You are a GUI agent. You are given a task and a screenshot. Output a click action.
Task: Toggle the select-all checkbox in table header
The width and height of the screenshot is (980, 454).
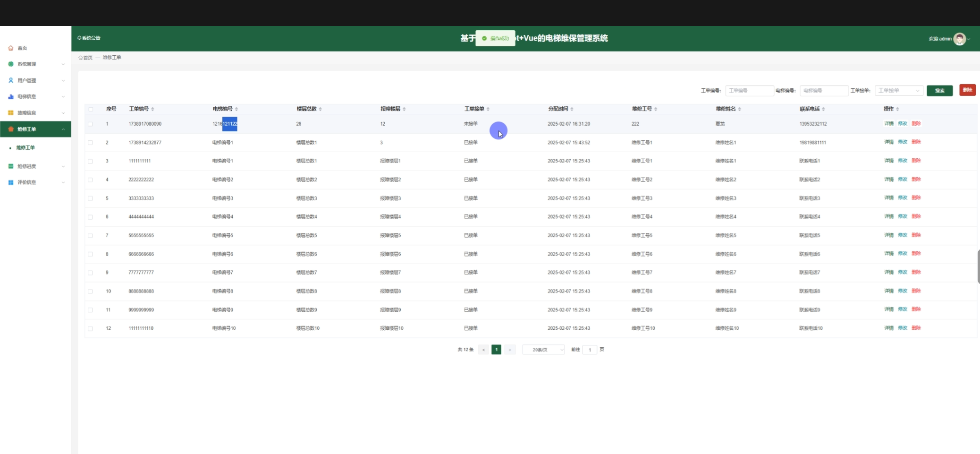(91, 109)
